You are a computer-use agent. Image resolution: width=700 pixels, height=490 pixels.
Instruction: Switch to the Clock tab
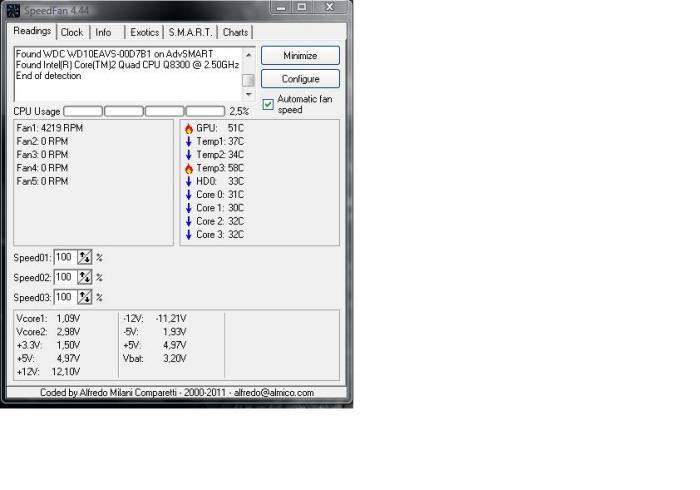(72, 32)
